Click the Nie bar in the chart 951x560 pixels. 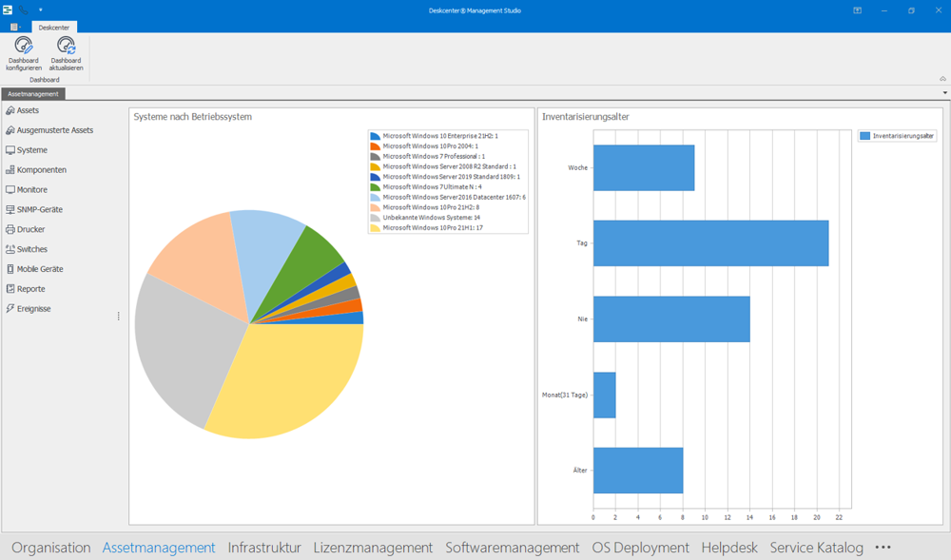(671, 319)
